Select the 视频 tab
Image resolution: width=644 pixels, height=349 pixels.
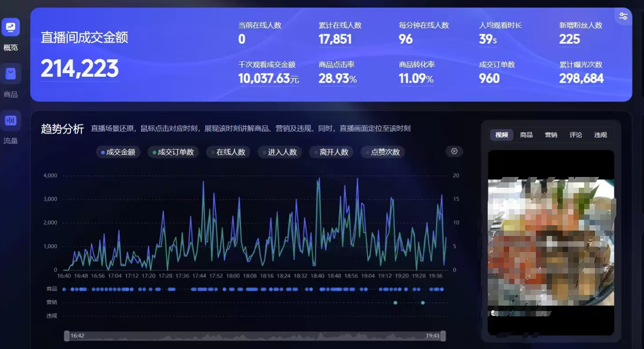point(502,135)
